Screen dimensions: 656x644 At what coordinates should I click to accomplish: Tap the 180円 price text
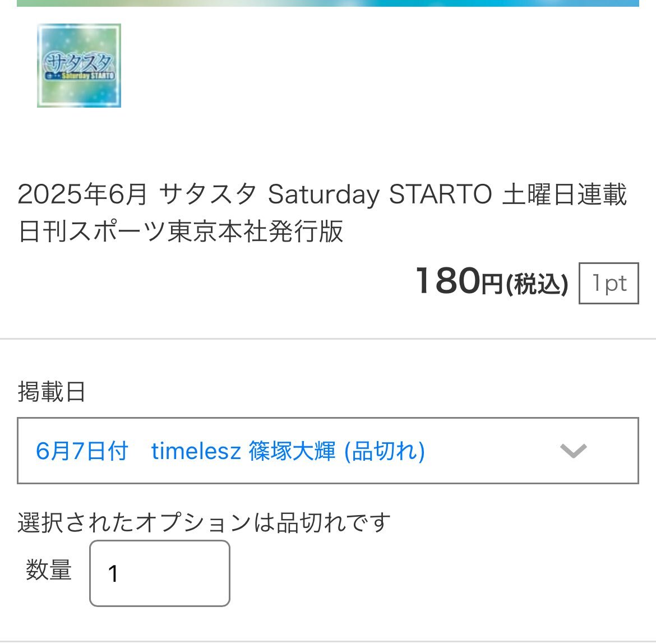(459, 281)
